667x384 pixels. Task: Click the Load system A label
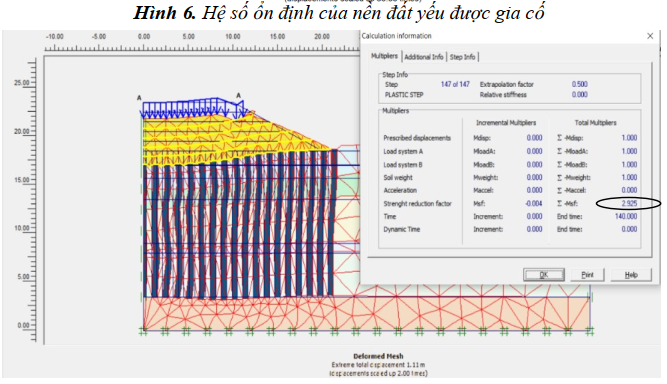click(x=403, y=151)
